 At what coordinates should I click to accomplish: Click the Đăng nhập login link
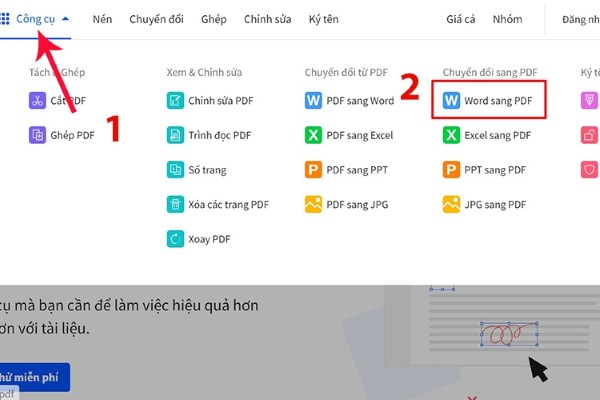(581, 20)
